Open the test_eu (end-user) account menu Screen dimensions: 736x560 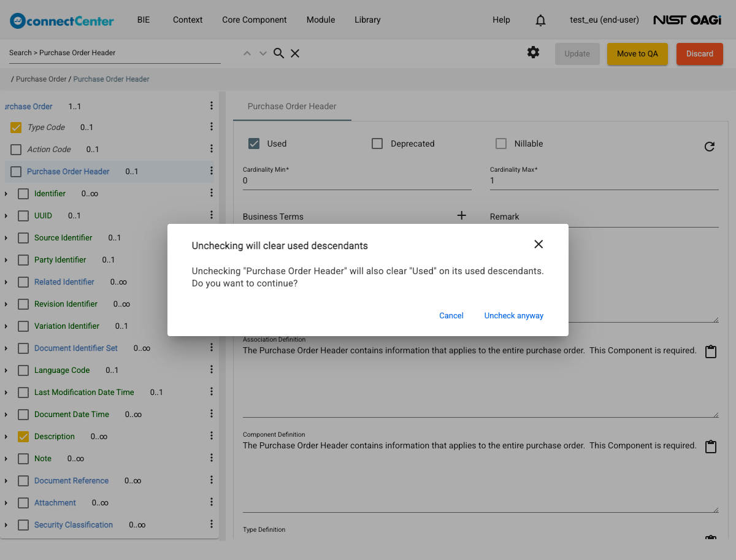(x=604, y=20)
